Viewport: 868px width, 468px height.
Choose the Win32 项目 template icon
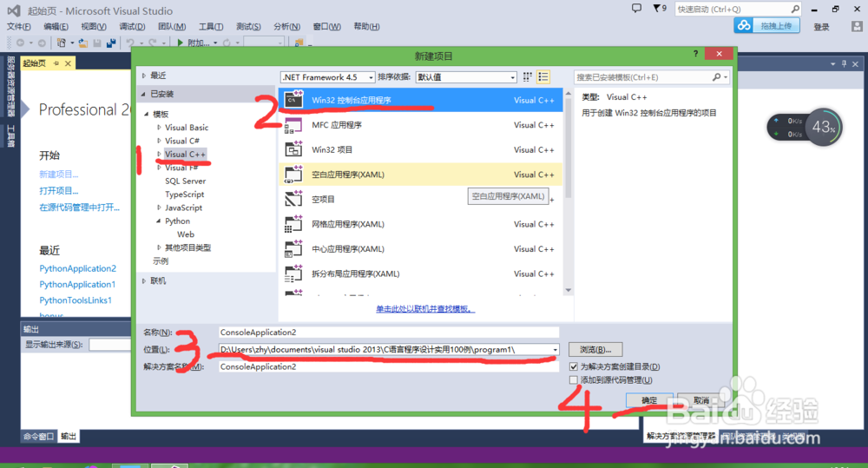pyautogui.click(x=293, y=149)
